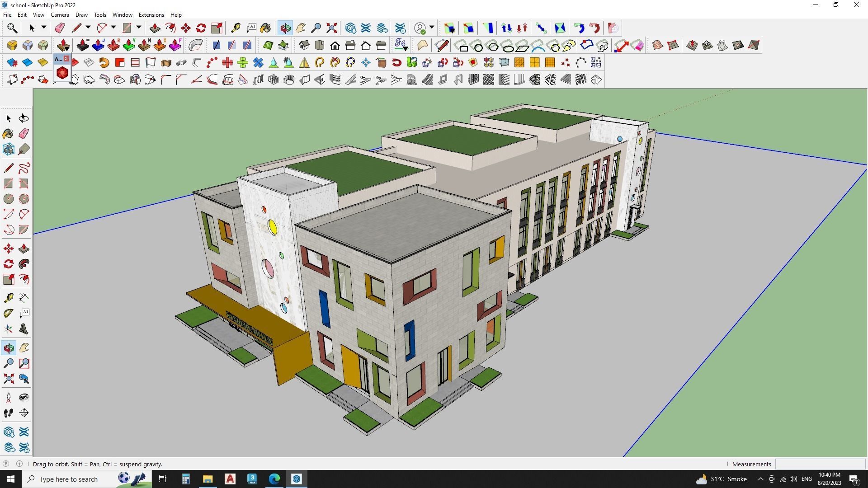This screenshot has width=868, height=488.
Task: Open the Windows Start menu
Action: click(11, 479)
